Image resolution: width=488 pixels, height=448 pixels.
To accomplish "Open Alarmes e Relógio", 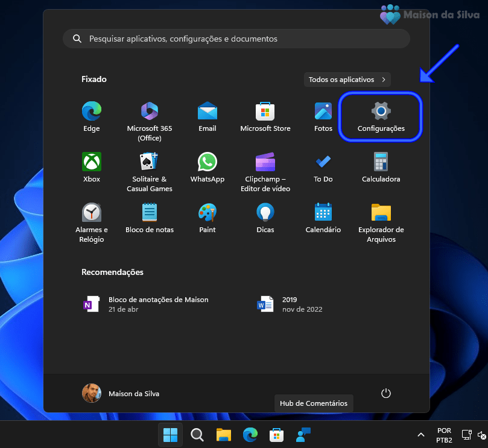I will point(92,222).
